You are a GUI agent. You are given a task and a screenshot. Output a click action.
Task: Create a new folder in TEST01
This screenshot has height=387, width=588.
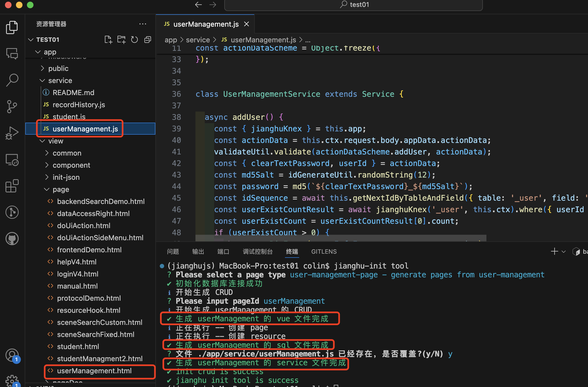(x=121, y=39)
